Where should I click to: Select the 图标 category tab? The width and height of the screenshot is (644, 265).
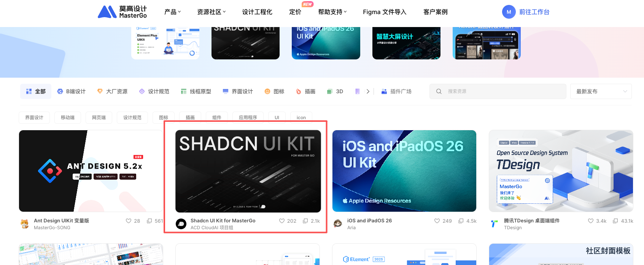point(274,91)
